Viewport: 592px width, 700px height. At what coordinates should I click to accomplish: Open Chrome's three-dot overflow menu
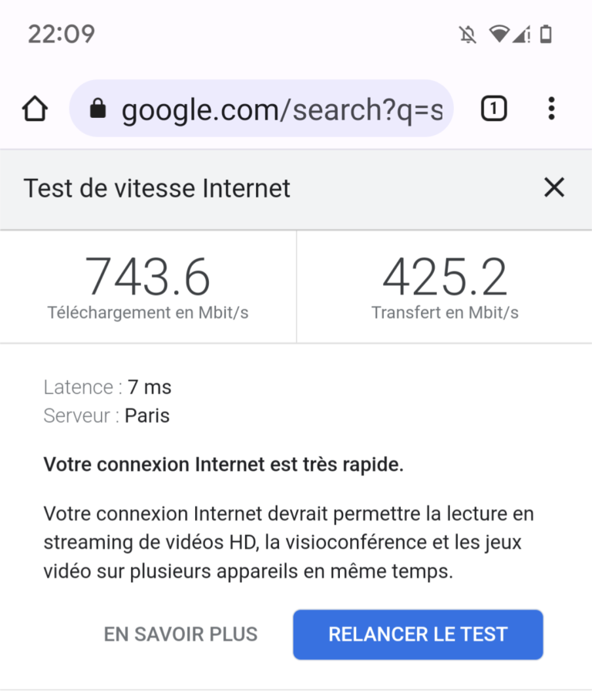tap(551, 109)
